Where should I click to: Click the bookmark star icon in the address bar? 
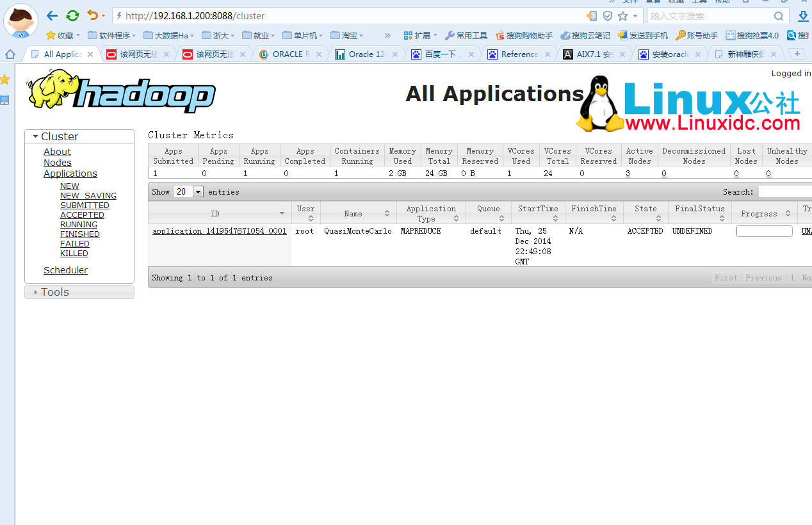pyautogui.click(x=622, y=15)
